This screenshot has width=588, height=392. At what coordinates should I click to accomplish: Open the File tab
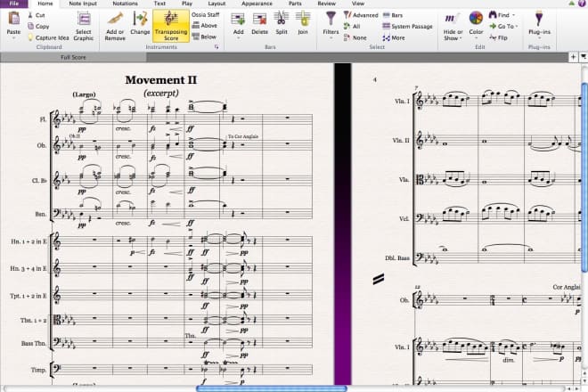tap(14, 4)
